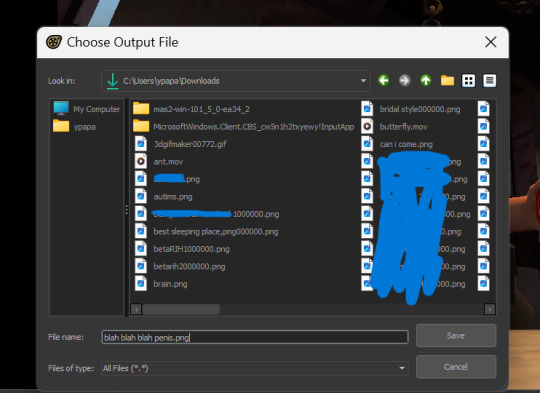The width and height of the screenshot is (540, 393).
Task: Create a new folder with folder icon
Action: coord(447,81)
